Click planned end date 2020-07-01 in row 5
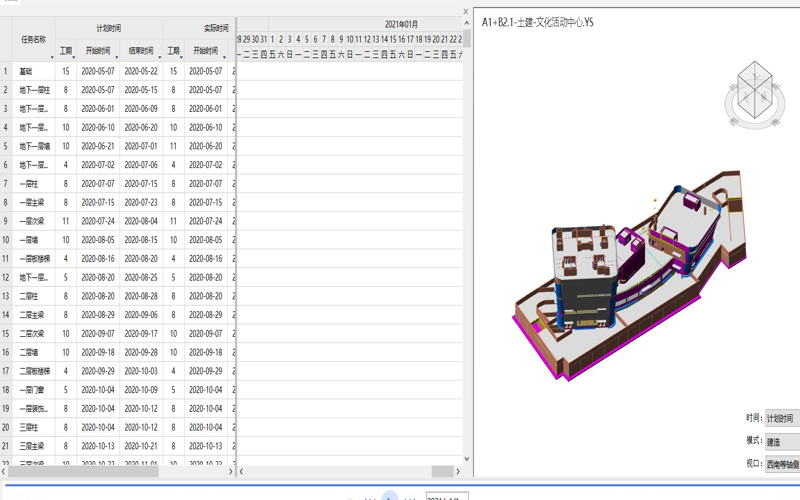The height and width of the screenshot is (500, 800). pyautogui.click(x=141, y=146)
